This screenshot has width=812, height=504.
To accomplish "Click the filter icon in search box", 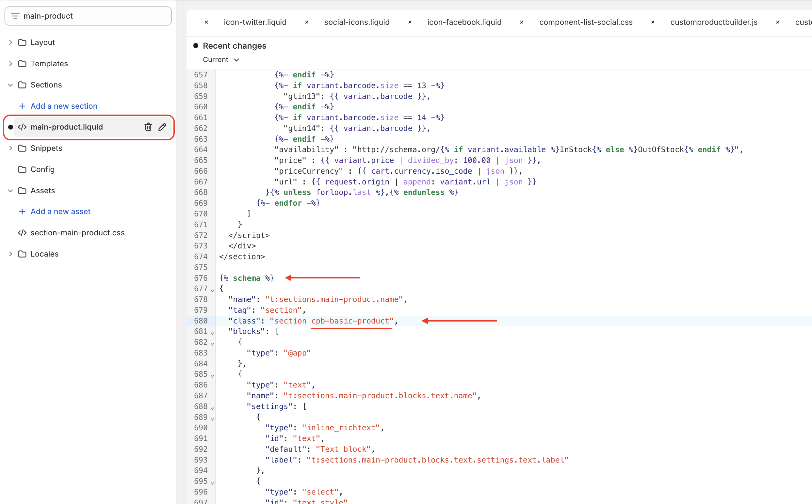I will coord(15,16).
